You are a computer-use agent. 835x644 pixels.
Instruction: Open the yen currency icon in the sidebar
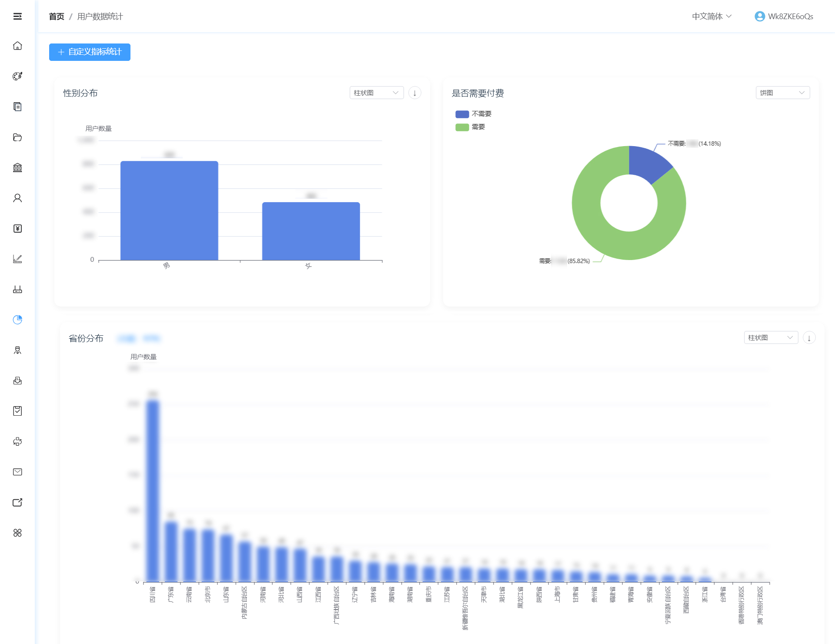[x=17, y=228]
